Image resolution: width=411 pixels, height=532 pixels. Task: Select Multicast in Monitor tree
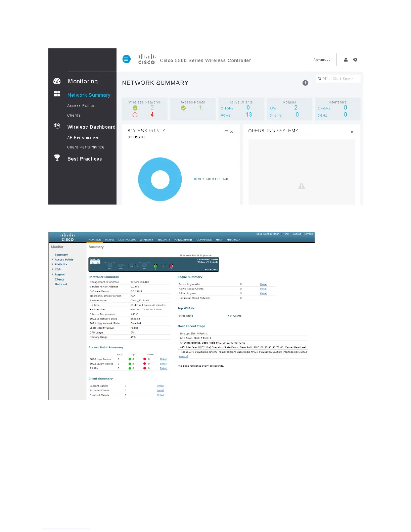61,284
